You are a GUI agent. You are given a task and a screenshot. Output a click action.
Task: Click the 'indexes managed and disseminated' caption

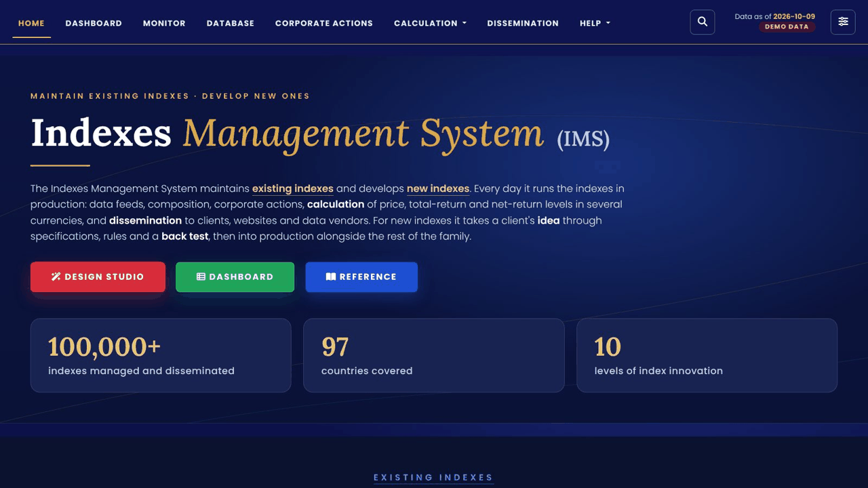coord(141,371)
